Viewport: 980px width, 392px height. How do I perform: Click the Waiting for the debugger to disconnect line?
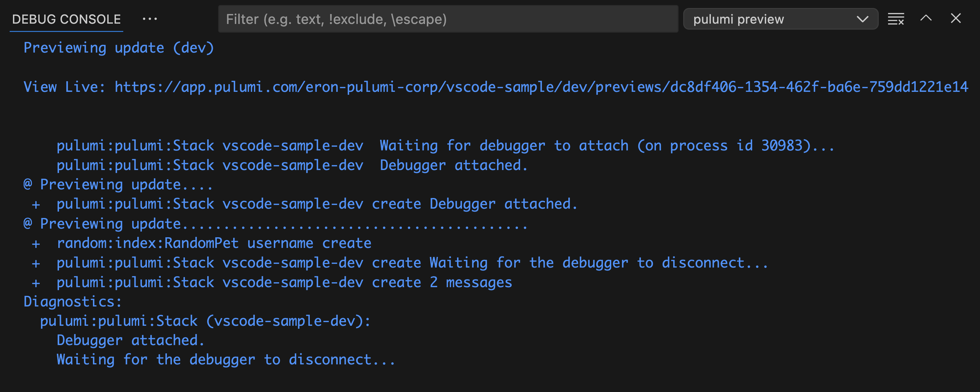click(x=225, y=359)
